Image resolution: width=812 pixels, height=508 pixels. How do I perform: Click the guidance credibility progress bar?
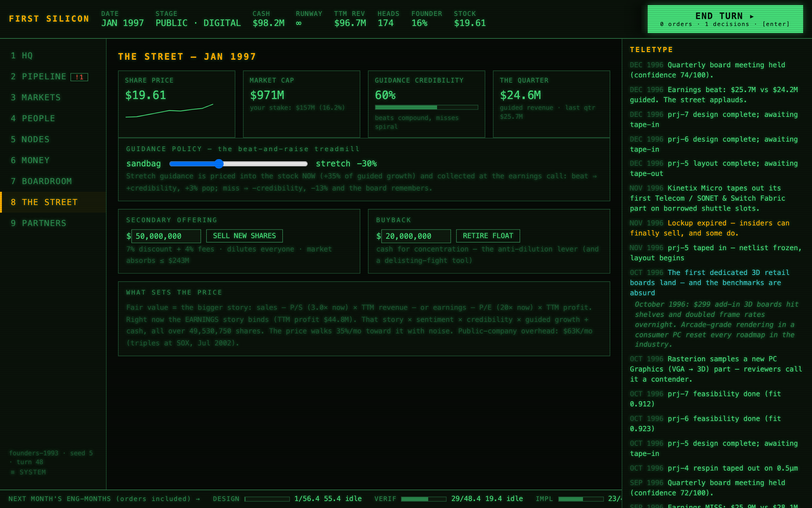(427, 107)
